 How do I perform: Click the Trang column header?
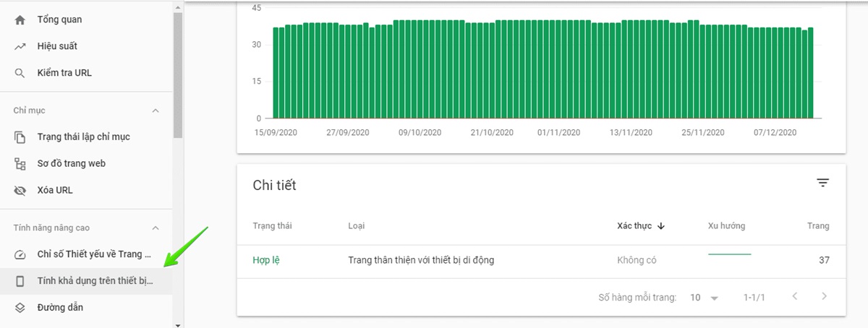point(818,226)
